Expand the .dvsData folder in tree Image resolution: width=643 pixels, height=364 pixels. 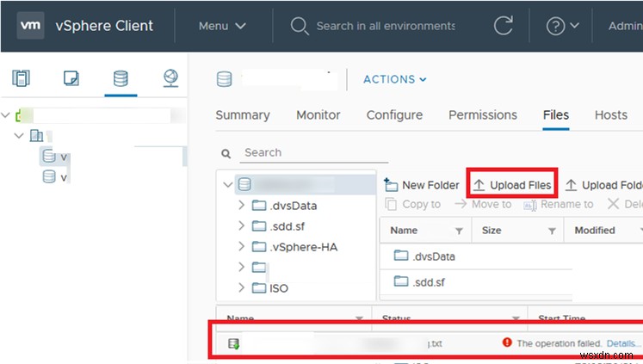tap(242, 205)
